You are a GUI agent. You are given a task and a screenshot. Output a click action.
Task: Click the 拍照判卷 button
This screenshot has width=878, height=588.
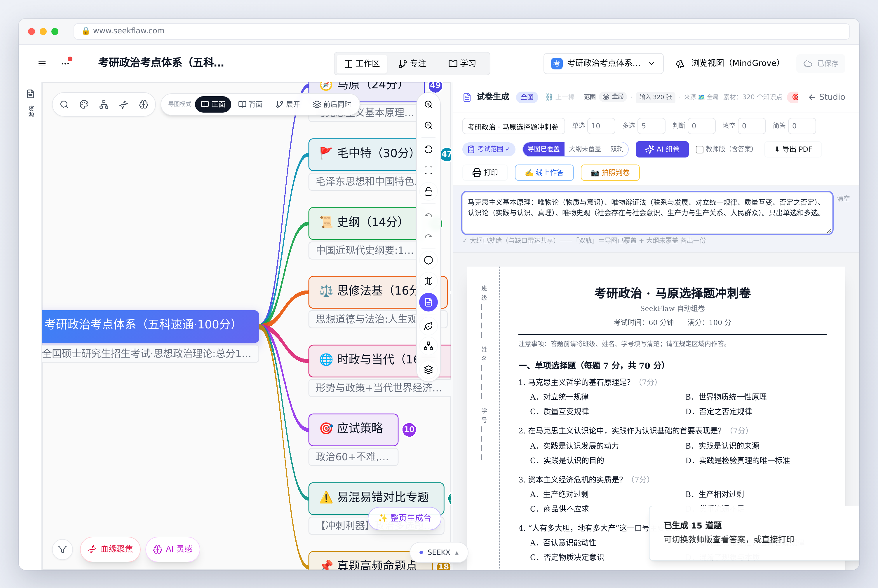point(610,172)
